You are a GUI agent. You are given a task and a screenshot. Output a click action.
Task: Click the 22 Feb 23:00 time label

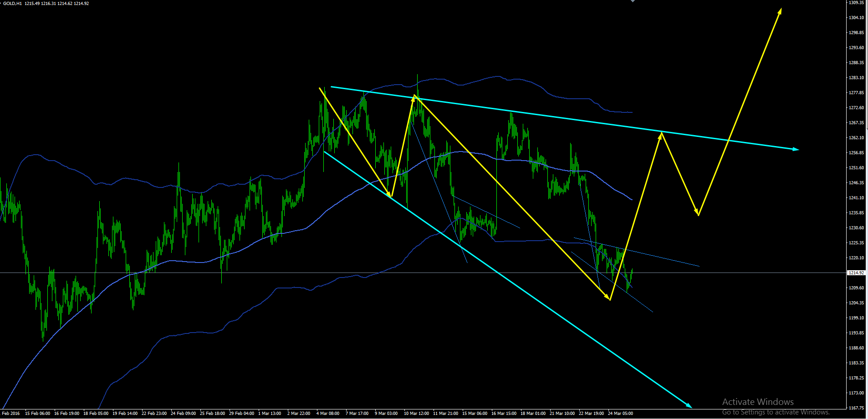(154, 414)
